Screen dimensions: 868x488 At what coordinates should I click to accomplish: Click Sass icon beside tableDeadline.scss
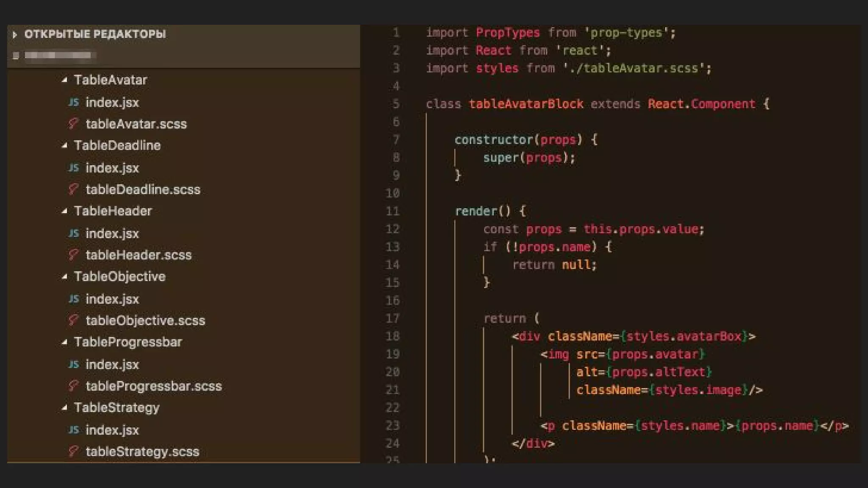[x=73, y=189]
